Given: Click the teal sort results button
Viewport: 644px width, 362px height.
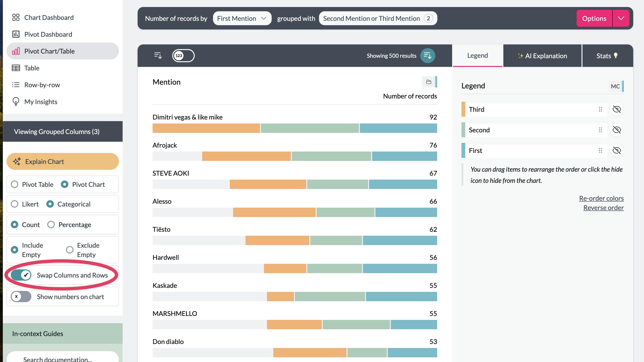Looking at the screenshot, I should click(x=428, y=55).
